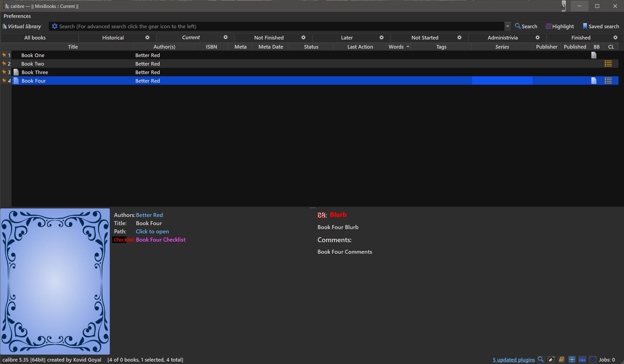
Task: Switch to the Not Finished tab
Action: click(x=269, y=37)
